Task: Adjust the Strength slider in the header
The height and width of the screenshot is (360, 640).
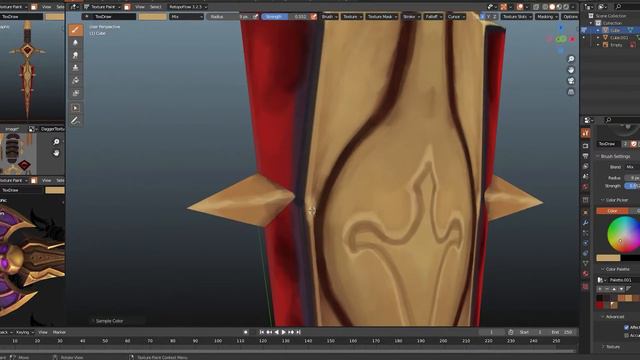Action: pyautogui.click(x=285, y=17)
